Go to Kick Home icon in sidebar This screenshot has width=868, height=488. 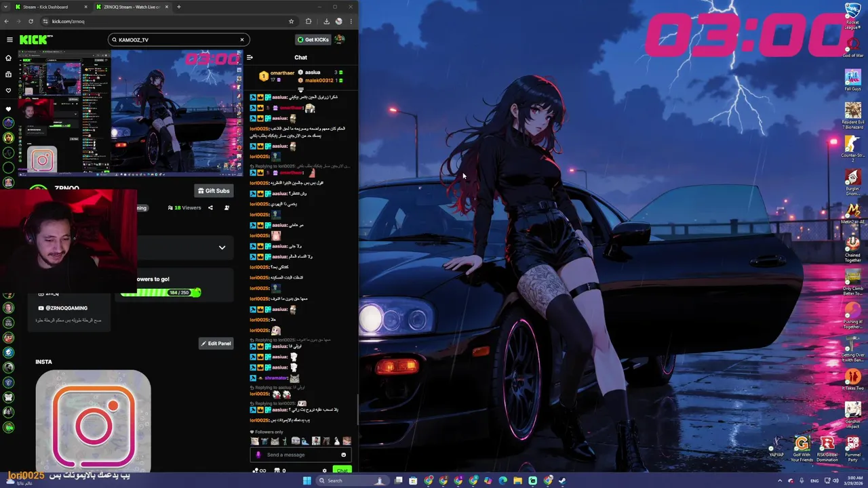point(8,60)
